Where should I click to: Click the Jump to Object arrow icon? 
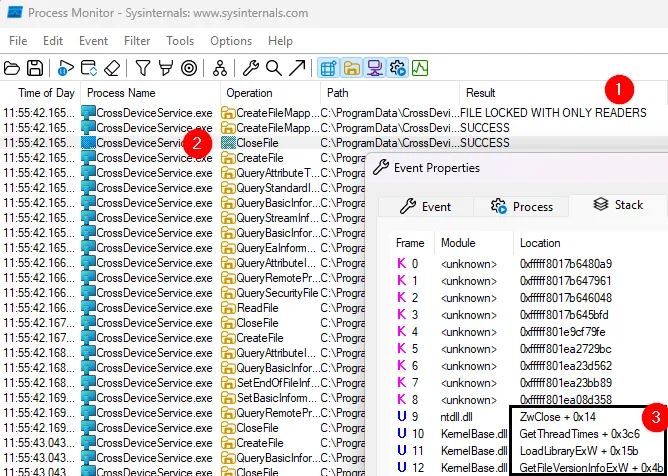297,68
